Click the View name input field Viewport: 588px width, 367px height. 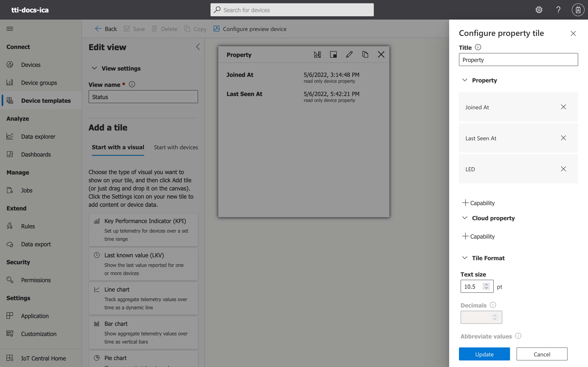143,97
